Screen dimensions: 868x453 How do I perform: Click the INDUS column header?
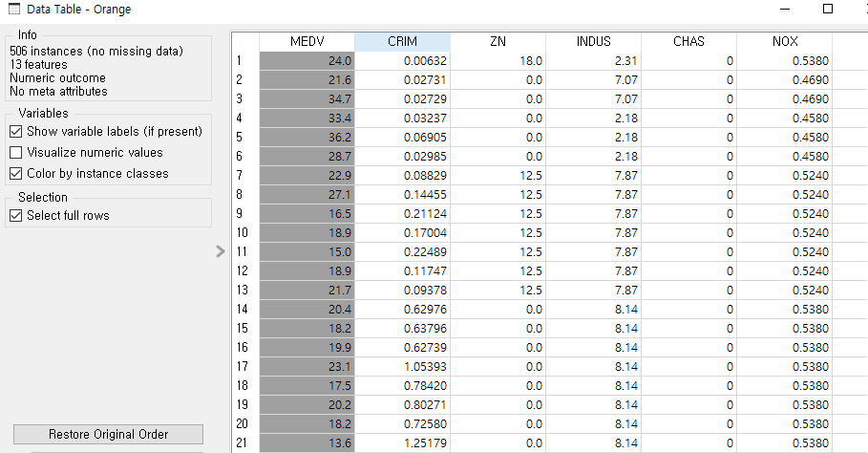[x=593, y=42]
